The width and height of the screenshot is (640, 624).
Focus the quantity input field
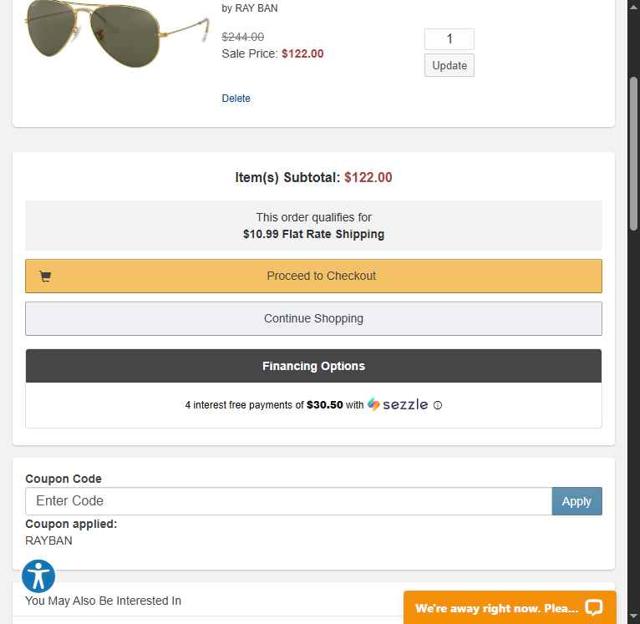pyautogui.click(x=449, y=39)
